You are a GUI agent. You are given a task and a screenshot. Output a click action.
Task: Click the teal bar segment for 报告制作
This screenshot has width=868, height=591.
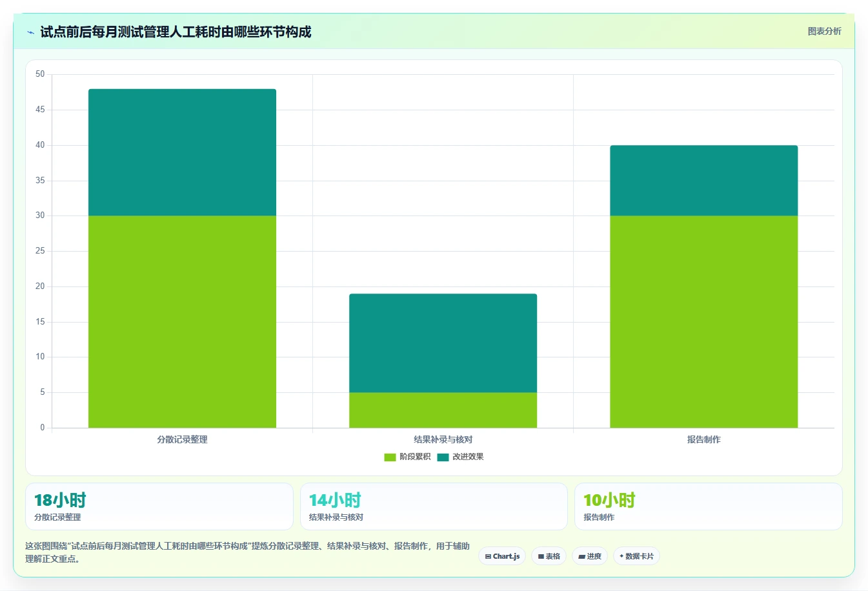point(703,181)
